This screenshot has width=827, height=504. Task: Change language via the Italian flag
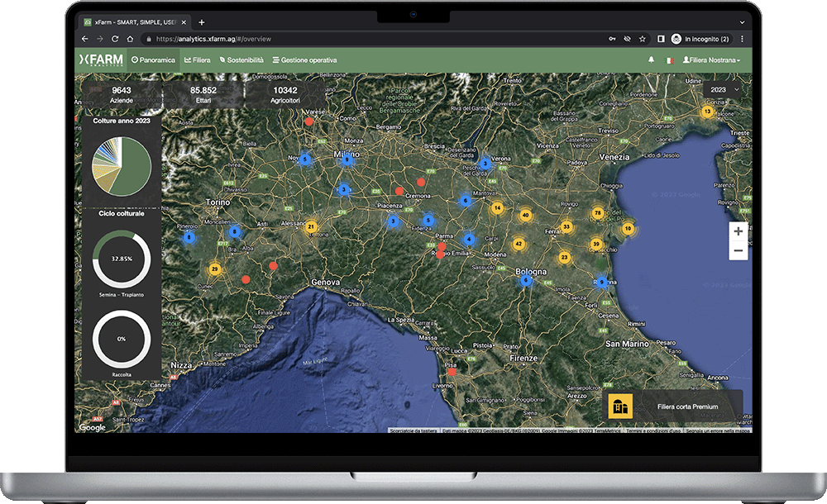669,60
